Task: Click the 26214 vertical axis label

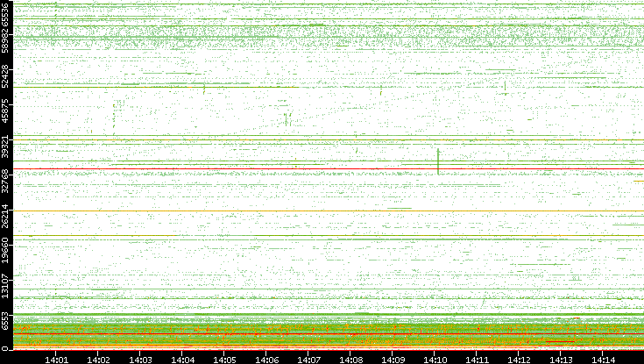Action: point(4,216)
